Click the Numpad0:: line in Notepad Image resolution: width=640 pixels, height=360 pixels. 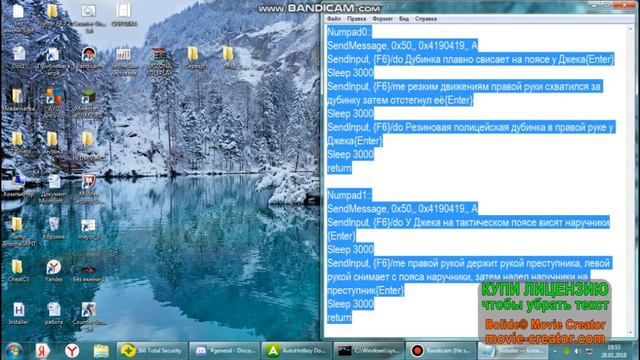349,32
